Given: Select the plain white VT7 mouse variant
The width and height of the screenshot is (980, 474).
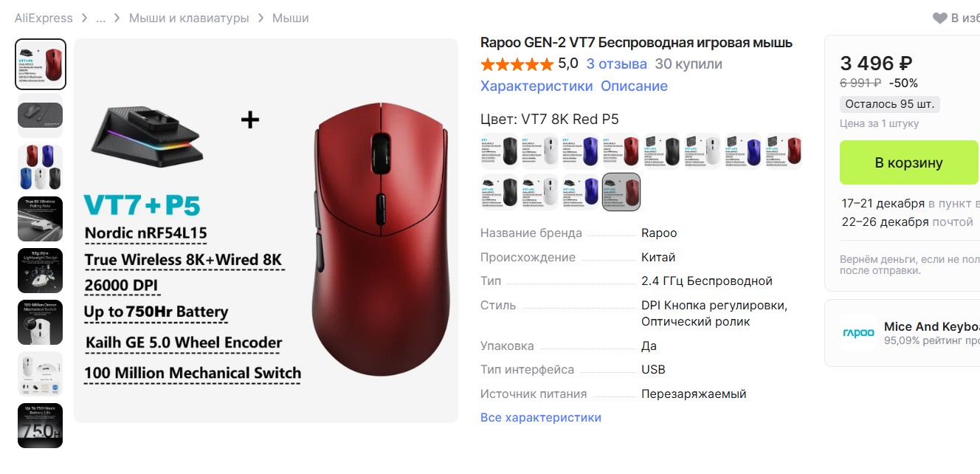Looking at the screenshot, I should [x=540, y=151].
